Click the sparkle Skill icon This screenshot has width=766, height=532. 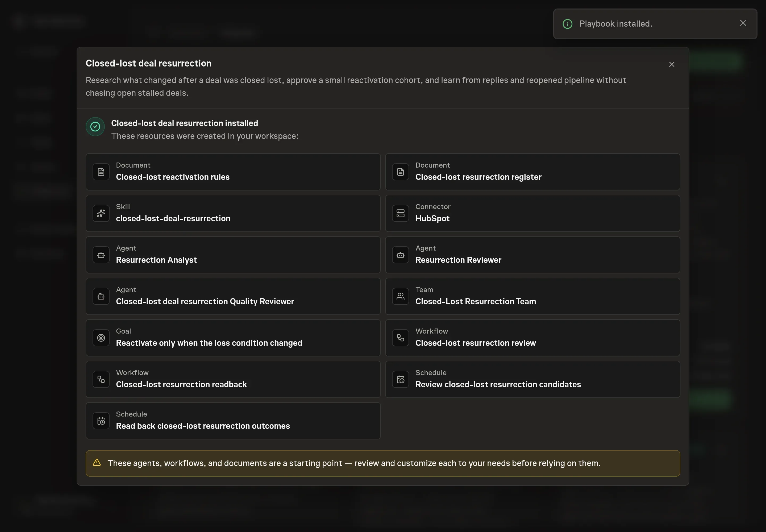pyautogui.click(x=101, y=213)
